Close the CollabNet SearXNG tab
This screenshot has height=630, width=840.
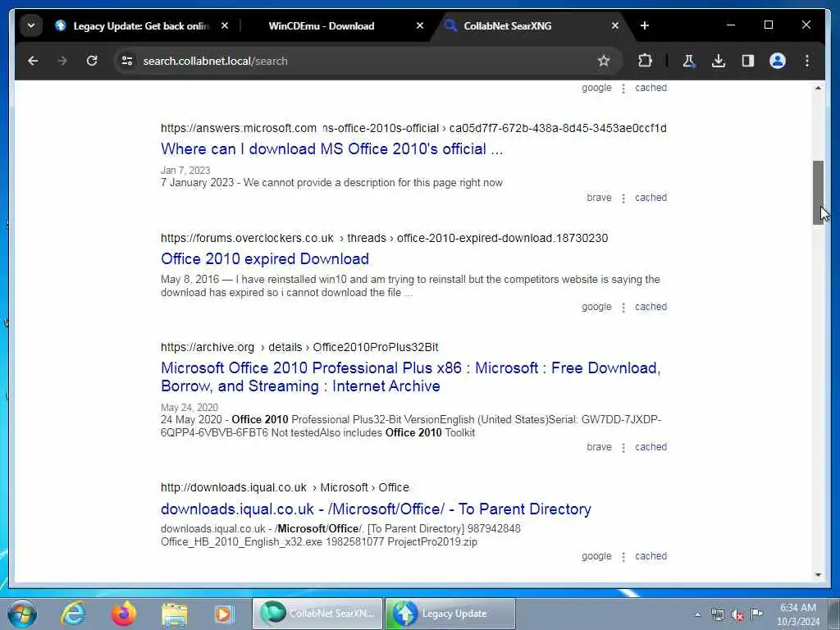pos(615,25)
